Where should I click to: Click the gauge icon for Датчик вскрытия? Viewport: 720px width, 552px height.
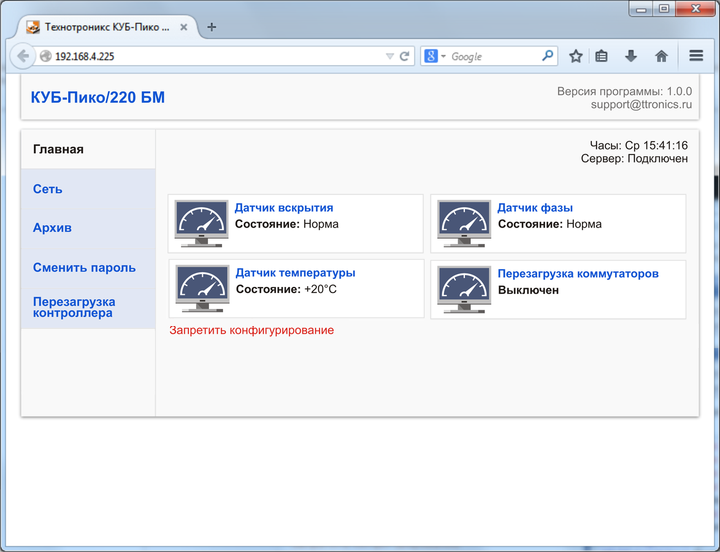tap(202, 223)
